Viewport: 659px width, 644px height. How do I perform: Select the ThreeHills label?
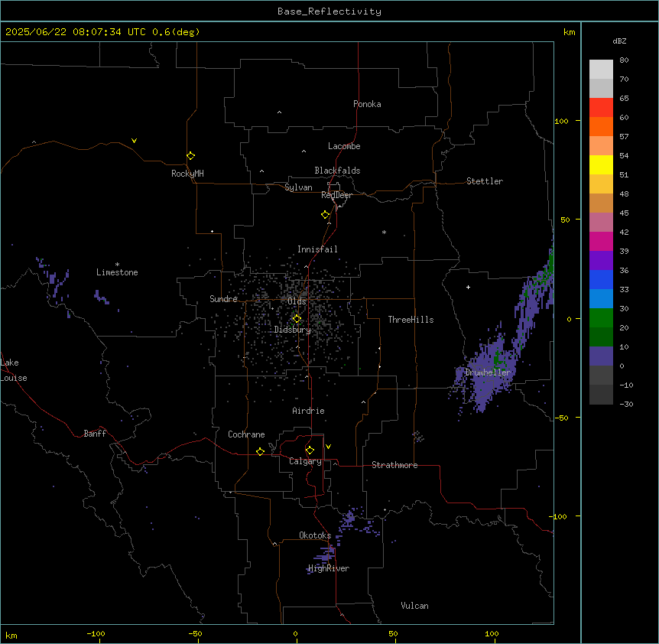tap(411, 320)
